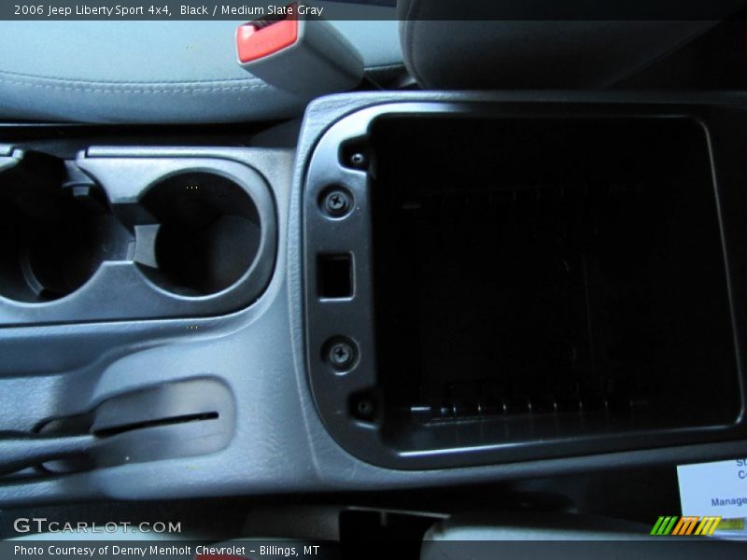The width and height of the screenshot is (747, 560).
Task: Click the '2006 Jeep Liberty Sport 4x4' title
Action: click(x=92, y=10)
